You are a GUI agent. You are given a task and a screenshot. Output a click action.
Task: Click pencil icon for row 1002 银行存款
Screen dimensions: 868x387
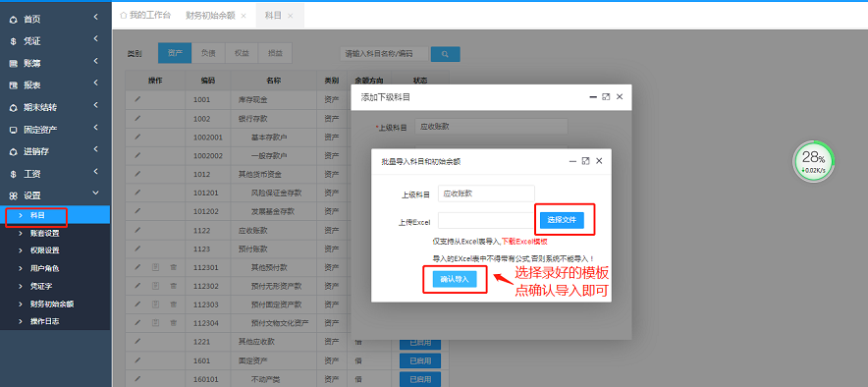point(137,119)
